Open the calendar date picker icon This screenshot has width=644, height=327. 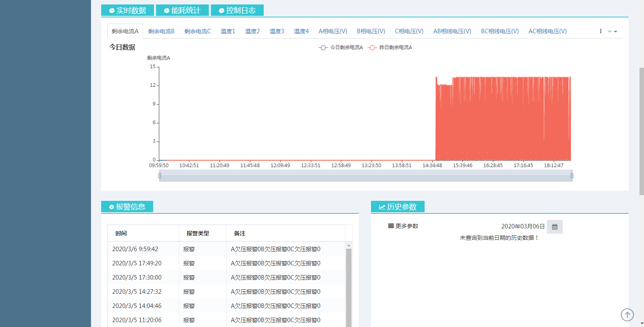(x=555, y=227)
